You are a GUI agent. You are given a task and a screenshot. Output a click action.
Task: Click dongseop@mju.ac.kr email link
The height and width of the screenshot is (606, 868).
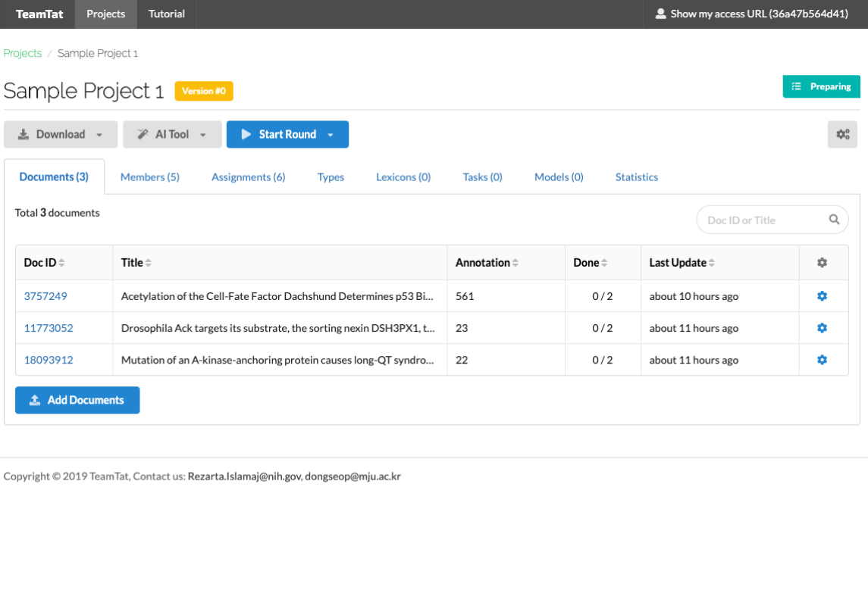click(x=353, y=476)
